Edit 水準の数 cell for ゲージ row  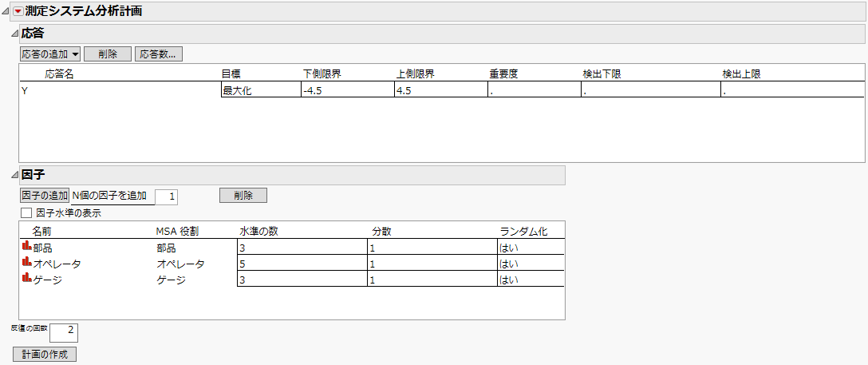302,280
